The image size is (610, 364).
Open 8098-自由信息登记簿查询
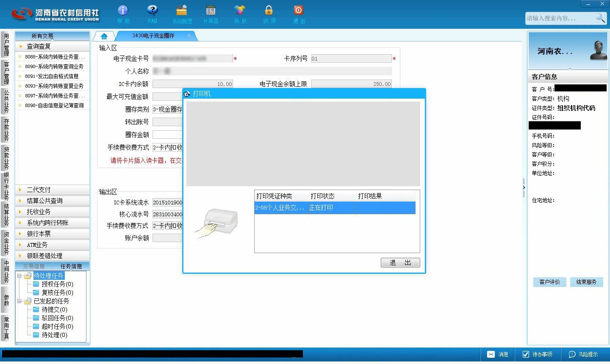pyautogui.click(x=53, y=105)
